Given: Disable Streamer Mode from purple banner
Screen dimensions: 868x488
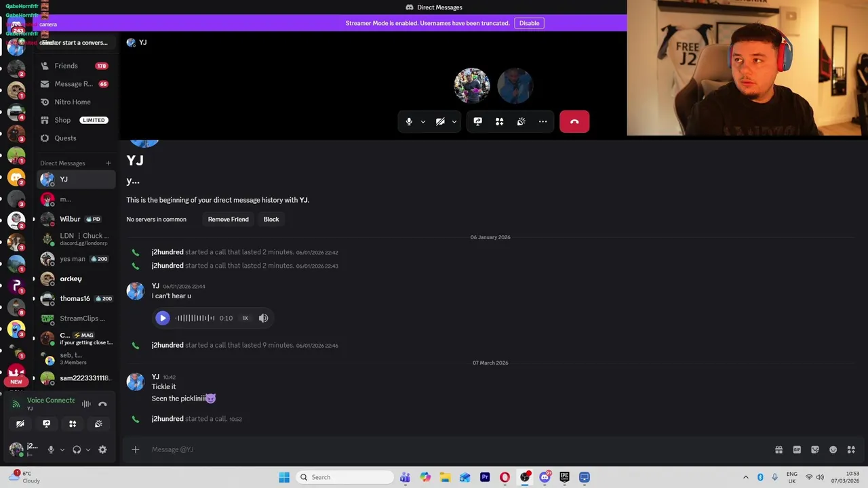Looking at the screenshot, I should pos(529,23).
